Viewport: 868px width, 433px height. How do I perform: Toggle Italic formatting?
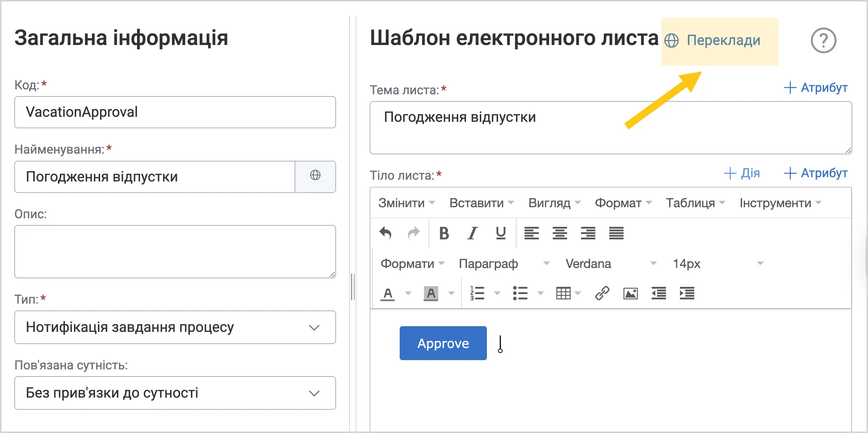pyautogui.click(x=473, y=233)
